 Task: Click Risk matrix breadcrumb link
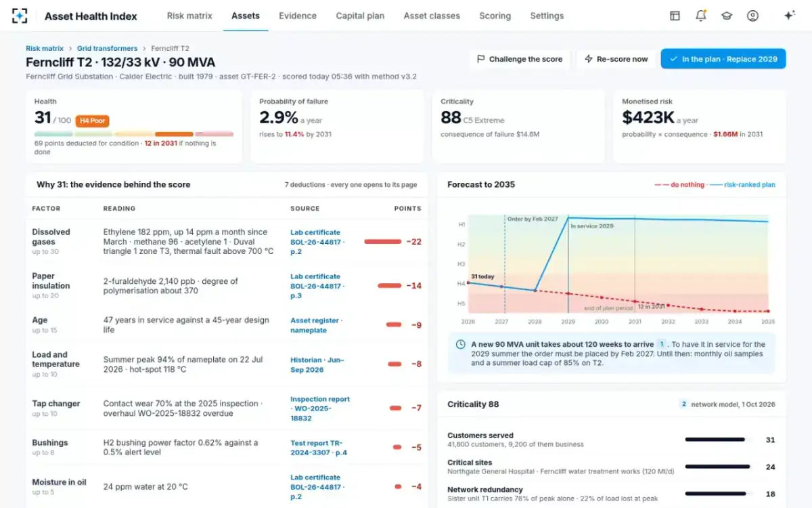(x=45, y=48)
